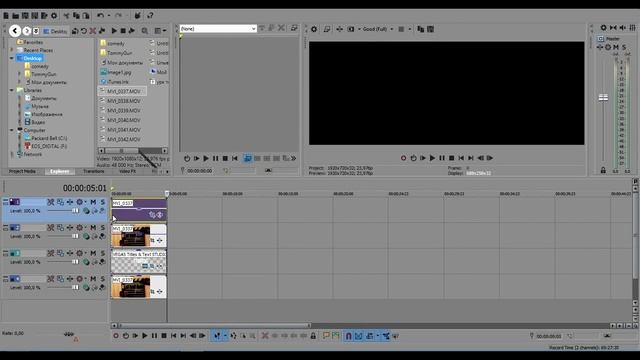
Task: Delete selected file in Explorer toolbar
Action: point(93,31)
